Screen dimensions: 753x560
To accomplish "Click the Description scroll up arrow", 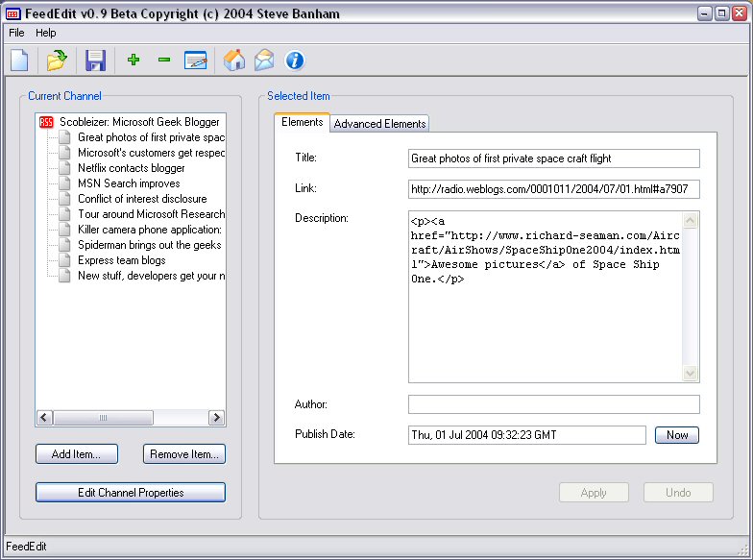I will coord(690,221).
